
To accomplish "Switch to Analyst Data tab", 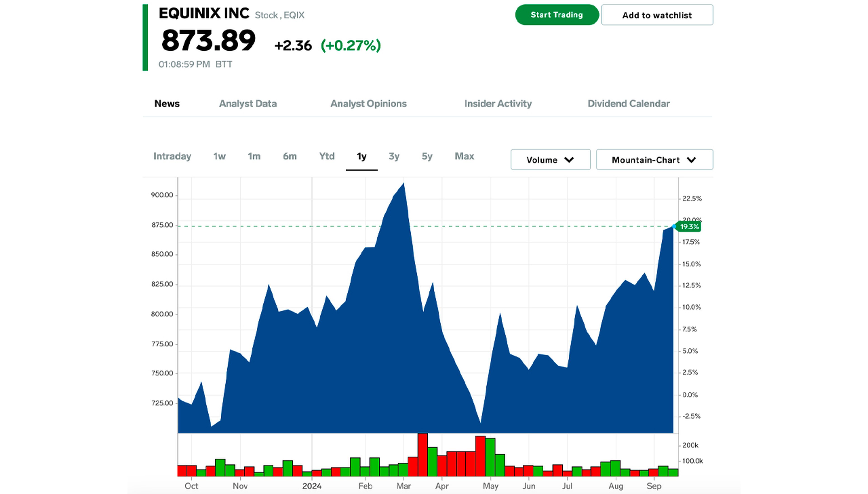I will point(248,103).
